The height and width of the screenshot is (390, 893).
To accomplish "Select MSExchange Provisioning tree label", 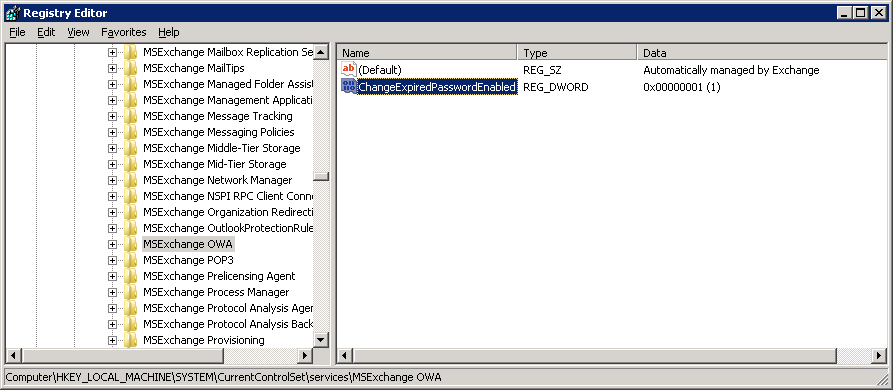I will pyautogui.click(x=204, y=340).
